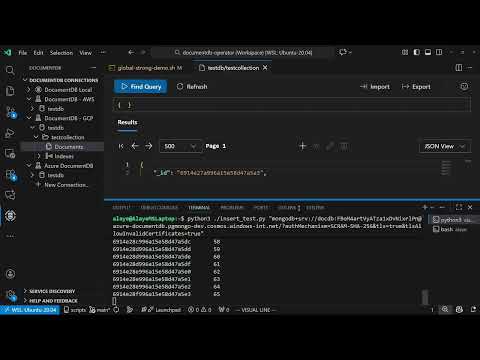Click the view document icon beside plus

click(x=316, y=146)
